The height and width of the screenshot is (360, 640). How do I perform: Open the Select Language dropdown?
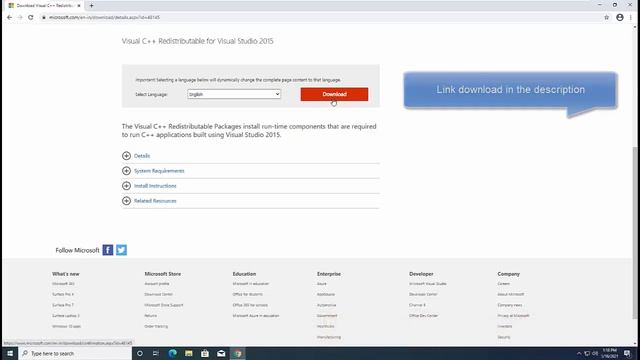[234, 94]
